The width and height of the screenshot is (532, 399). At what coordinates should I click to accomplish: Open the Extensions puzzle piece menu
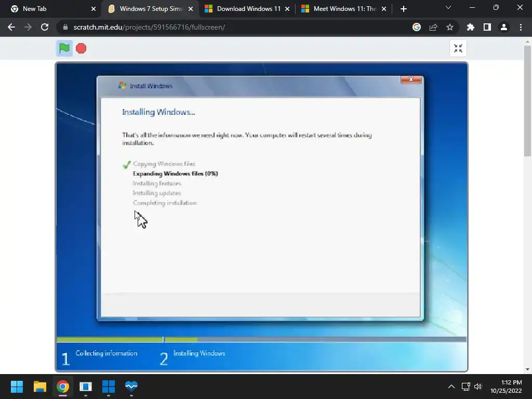[x=471, y=27]
